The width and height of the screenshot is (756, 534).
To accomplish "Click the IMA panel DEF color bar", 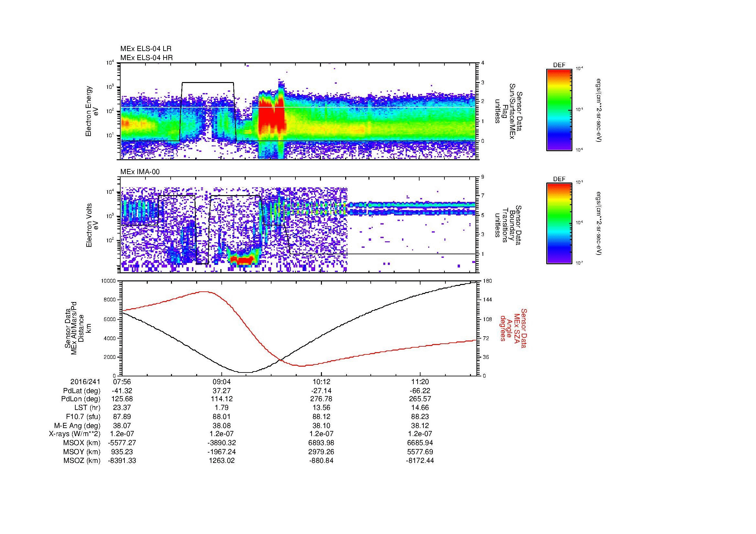I will [x=559, y=224].
